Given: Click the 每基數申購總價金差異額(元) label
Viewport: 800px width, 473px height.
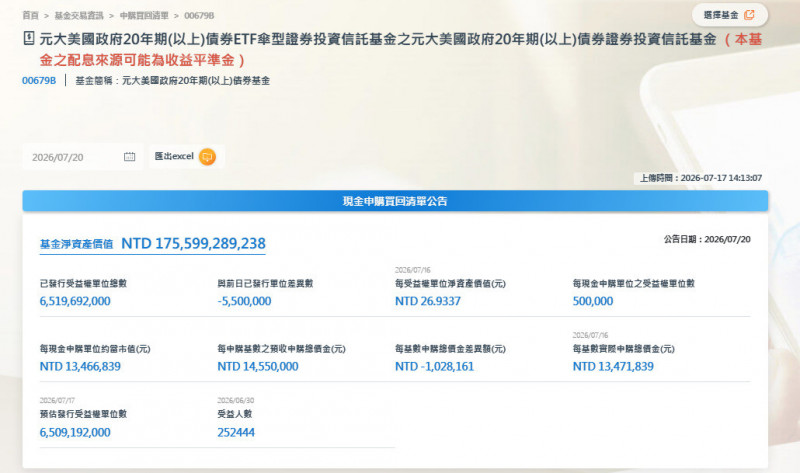Looking at the screenshot, I should pos(450,349).
